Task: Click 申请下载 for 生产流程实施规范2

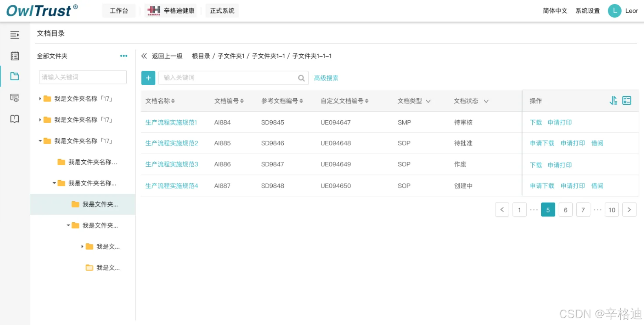Action: tap(542, 143)
